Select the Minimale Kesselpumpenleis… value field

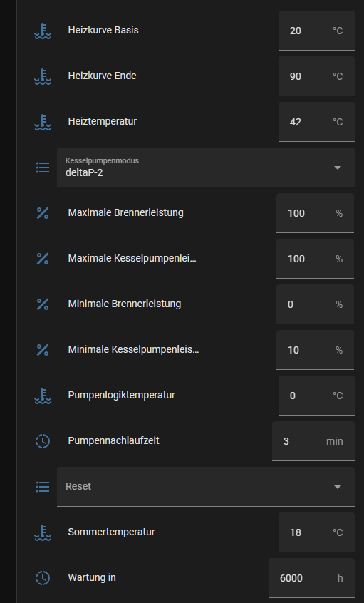click(315, 350)
